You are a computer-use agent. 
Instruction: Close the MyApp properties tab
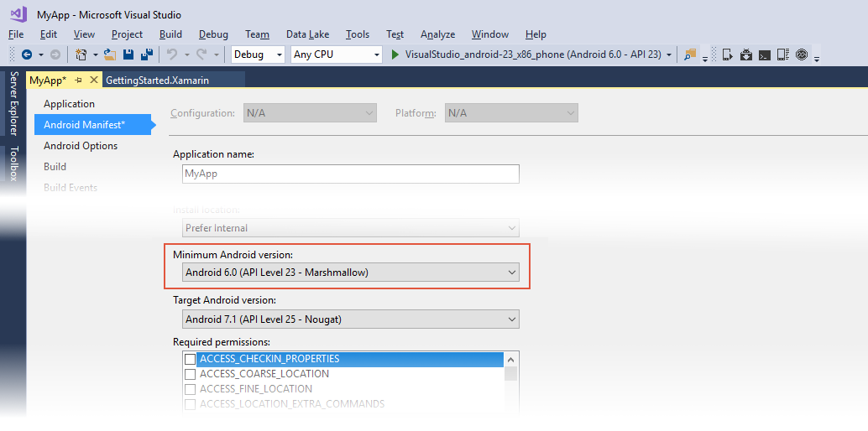(94, 80)
